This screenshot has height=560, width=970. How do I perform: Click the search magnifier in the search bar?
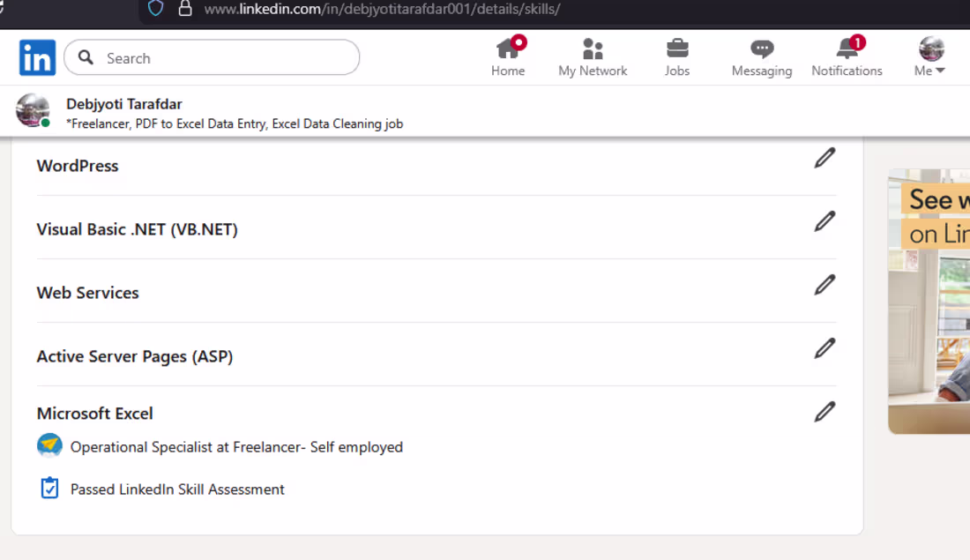[85, 56]
